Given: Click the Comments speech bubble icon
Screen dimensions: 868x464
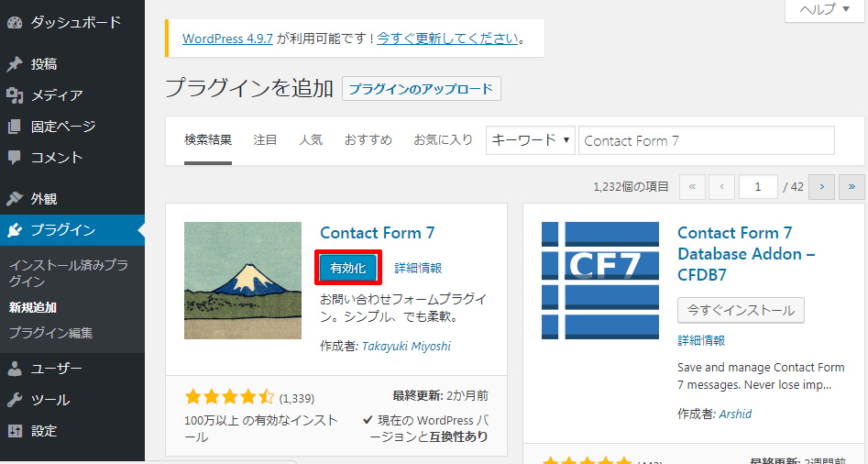Looking at the screenshot, I should click(x=15, y=158).
